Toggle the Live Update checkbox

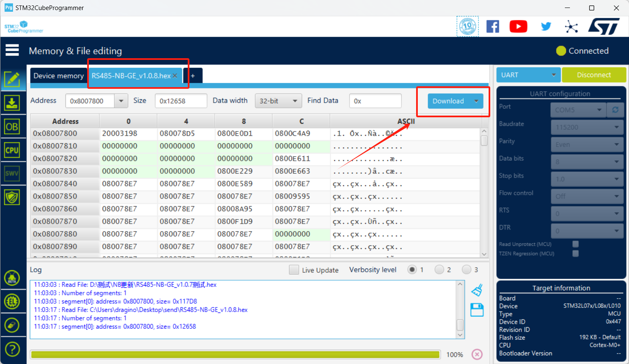(294, 270)
